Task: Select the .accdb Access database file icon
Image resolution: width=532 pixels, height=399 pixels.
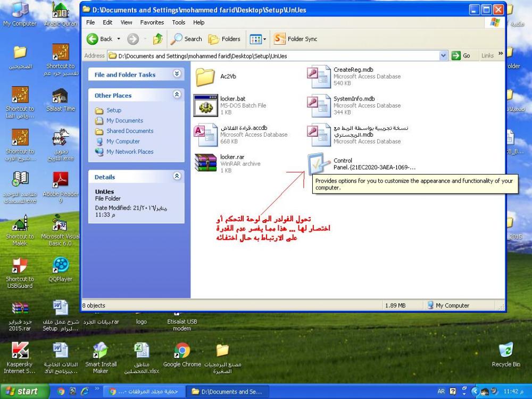Action: pyautogui.click(x=205, y=135)
